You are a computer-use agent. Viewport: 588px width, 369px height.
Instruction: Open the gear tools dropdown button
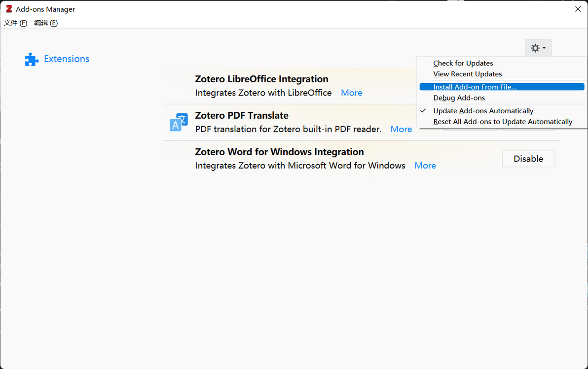[x=538, y=48]
